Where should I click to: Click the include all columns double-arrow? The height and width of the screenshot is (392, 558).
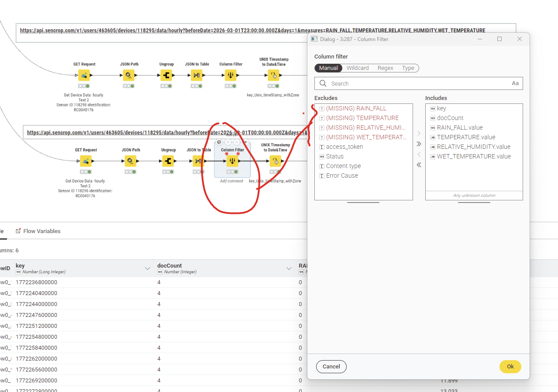(x=419, y=144)
